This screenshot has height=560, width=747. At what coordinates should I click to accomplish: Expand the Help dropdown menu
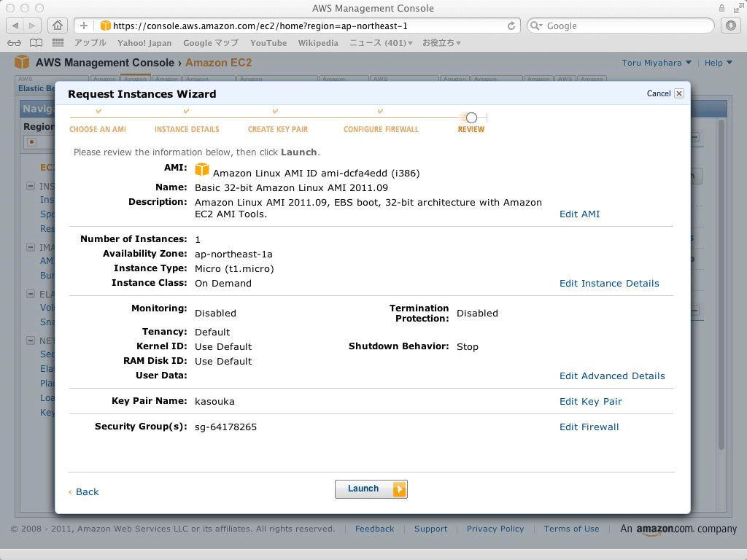(718, 63)
